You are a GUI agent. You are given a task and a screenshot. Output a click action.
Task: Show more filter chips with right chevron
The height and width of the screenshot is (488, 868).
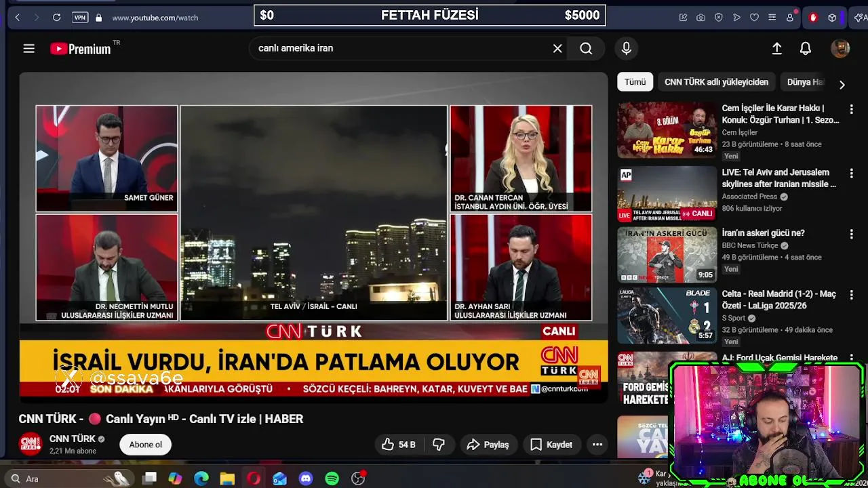[x=842, y=85]
